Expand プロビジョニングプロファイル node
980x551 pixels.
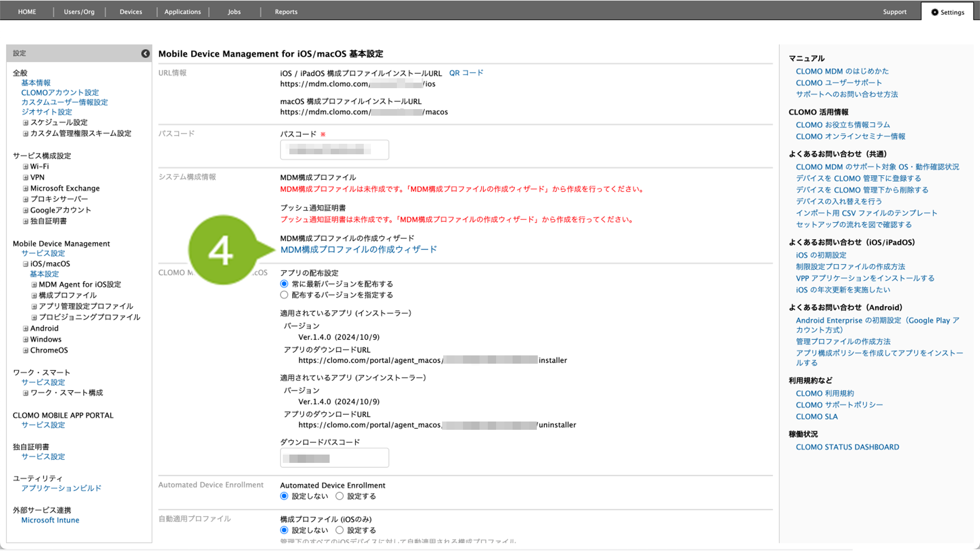34,317
